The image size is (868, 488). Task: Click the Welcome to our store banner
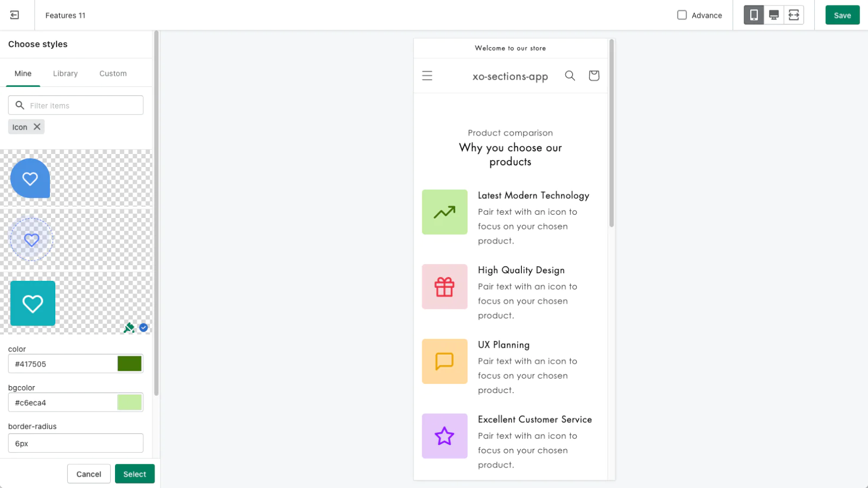(510, 48)
